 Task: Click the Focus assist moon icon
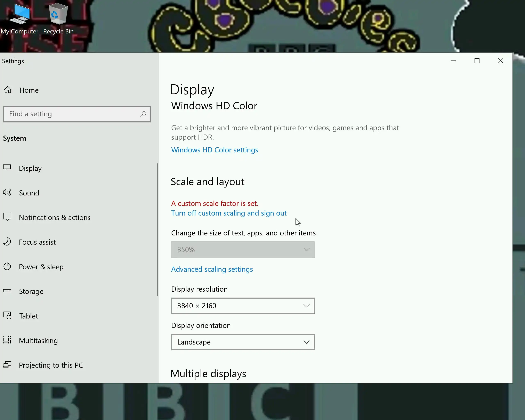[x=7, y=242]
